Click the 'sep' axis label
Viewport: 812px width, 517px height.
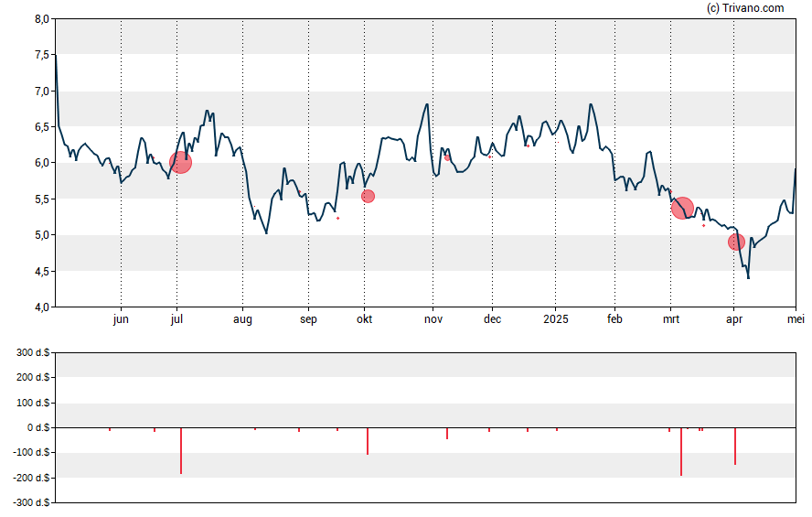pos(309,319)
